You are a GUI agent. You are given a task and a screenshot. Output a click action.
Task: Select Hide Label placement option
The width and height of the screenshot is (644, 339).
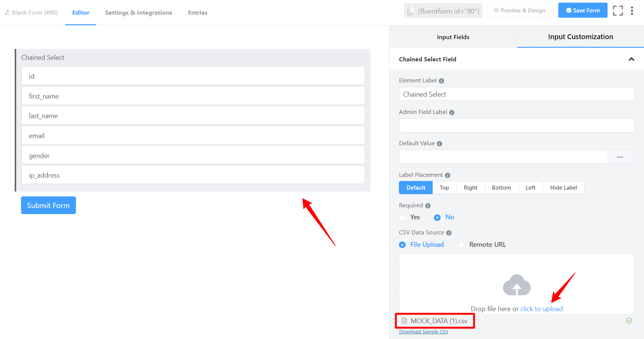coord(563,188)
